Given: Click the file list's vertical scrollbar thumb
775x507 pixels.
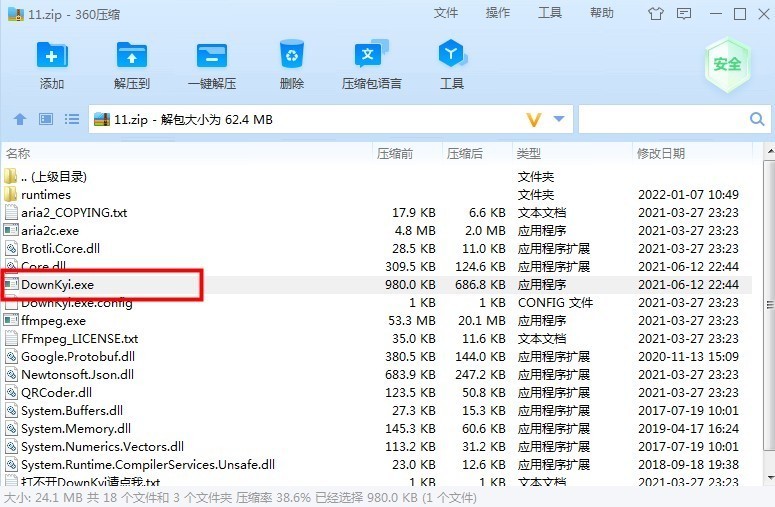Looking at the screenshot, I should pyautogui.click(x=769, y=305).
